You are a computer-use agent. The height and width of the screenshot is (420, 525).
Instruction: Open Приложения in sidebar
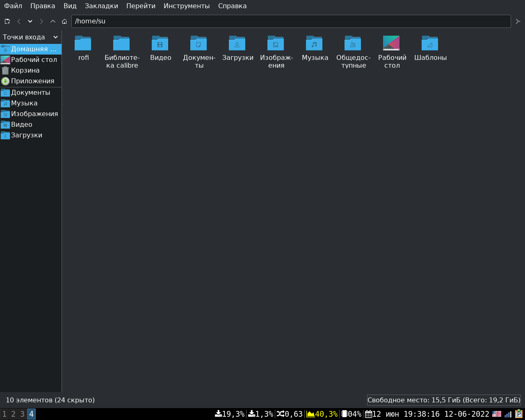31,81
